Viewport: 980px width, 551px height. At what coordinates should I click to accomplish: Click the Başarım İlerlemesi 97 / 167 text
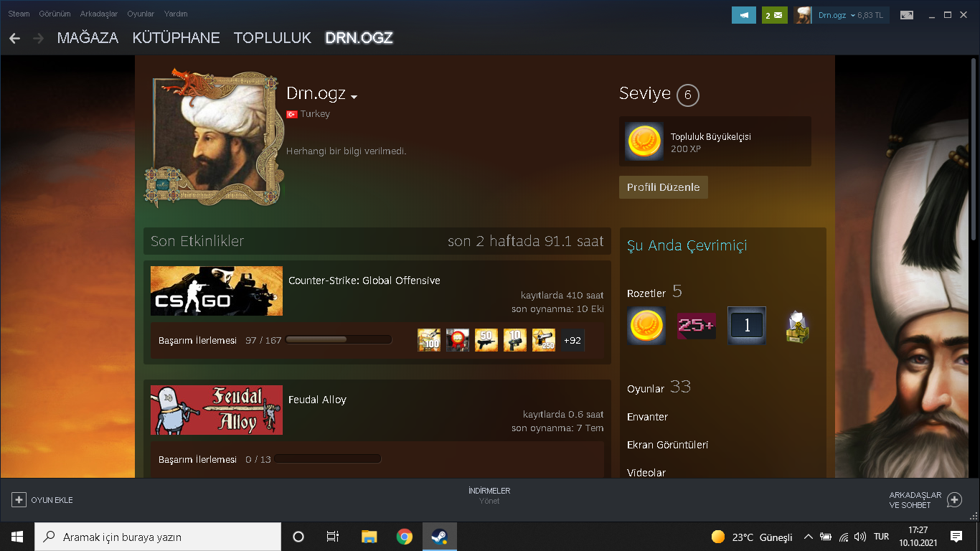(x=220, y=340)
